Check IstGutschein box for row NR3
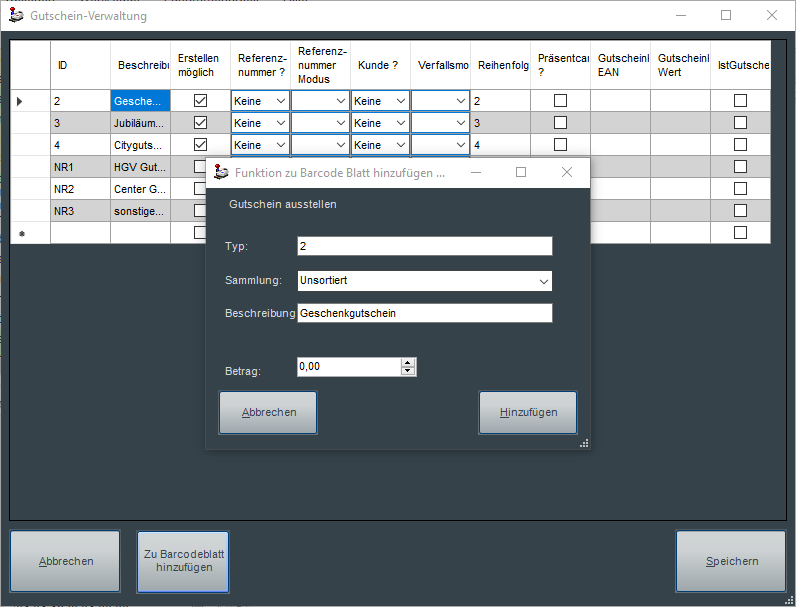This screenshot has width=796, height=607. pyautogui.click(x=740, y=211)
